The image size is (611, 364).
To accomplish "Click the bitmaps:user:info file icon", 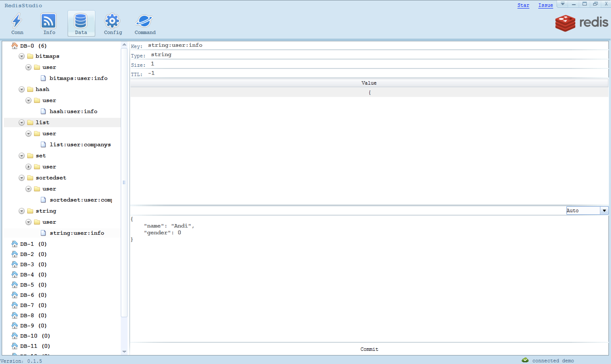I will tap(43, 78).
